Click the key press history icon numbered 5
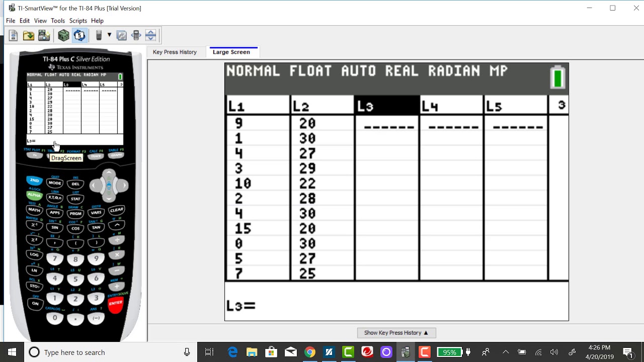This screenshot has height=362, width=644. coord(79,35)
